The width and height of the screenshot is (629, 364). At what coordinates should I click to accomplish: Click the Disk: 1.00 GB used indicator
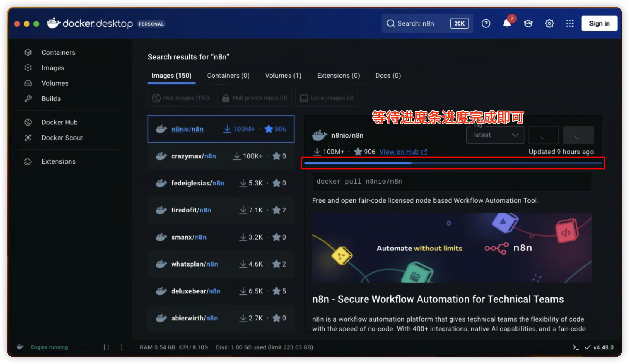tap(264, 347)
